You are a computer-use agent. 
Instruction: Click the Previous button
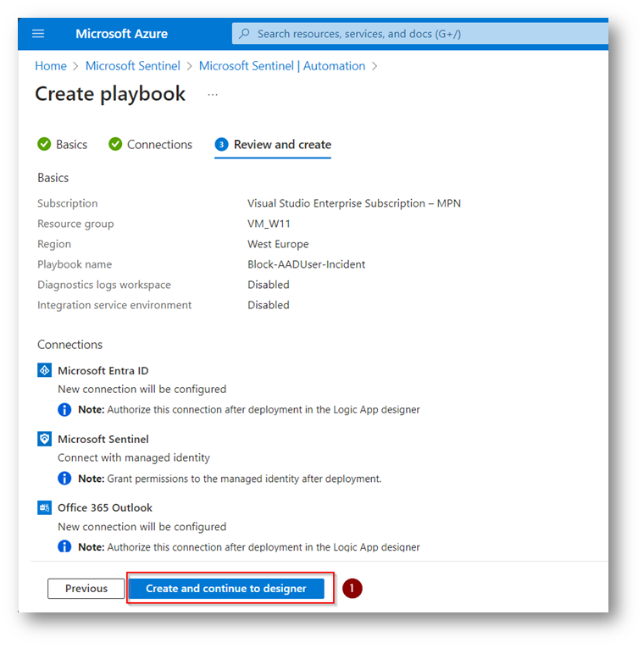click(x=86, y=588)
